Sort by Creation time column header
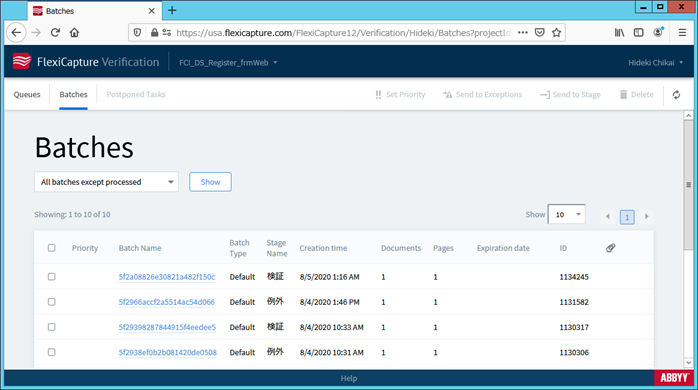 [x=323, y=248]
